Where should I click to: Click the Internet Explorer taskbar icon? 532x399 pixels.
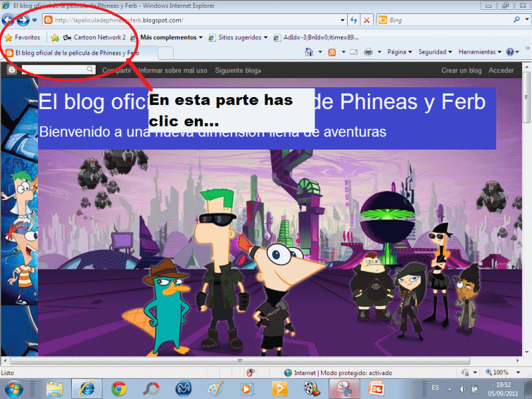[87, 389]
